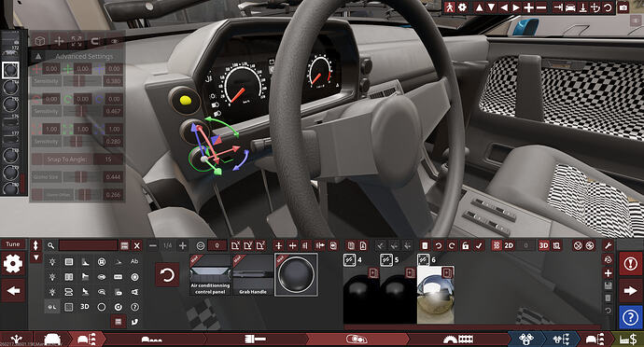Select the move gizmo arrows tool
The height and width of the screenshot is (347, 644).
point(59,41)
